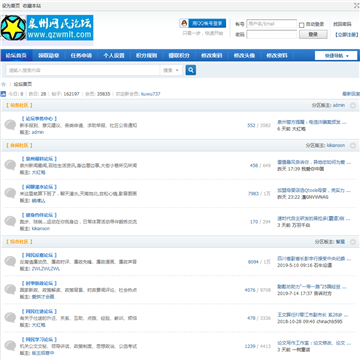Select the forum home tab in navigation bar

[x=16, y=56]
